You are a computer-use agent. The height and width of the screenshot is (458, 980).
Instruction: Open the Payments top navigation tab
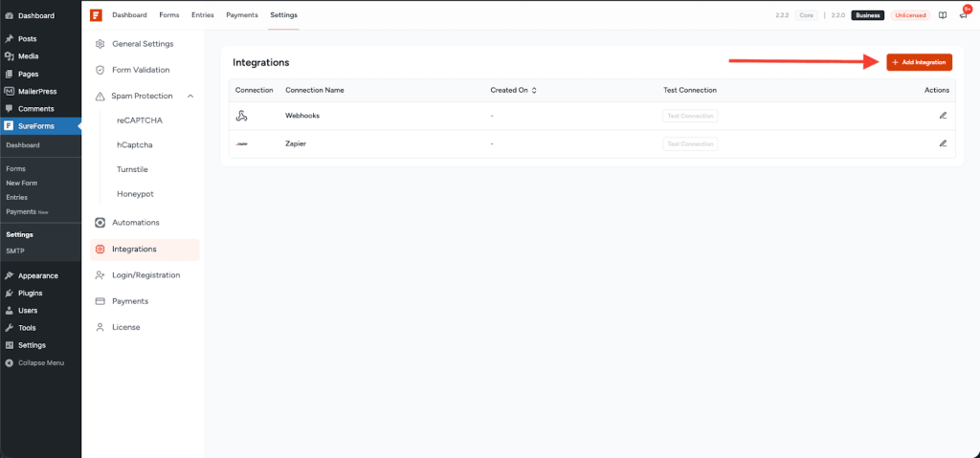click(241, 15)
